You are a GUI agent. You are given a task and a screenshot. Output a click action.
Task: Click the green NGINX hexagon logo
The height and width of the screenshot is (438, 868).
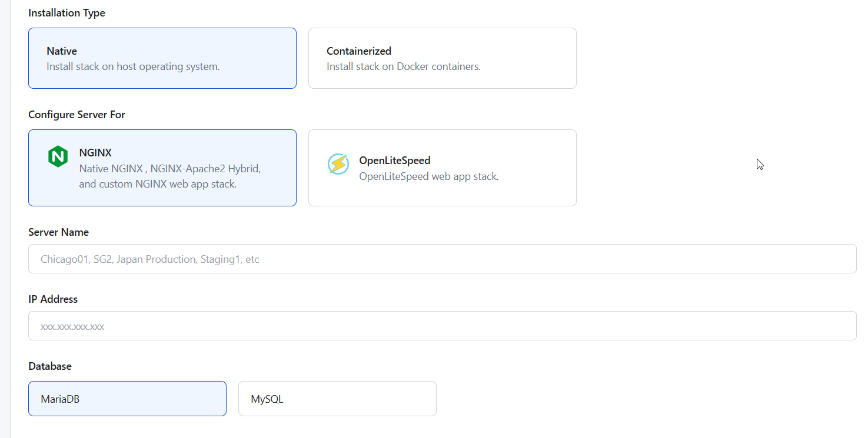tap(58, 156)
